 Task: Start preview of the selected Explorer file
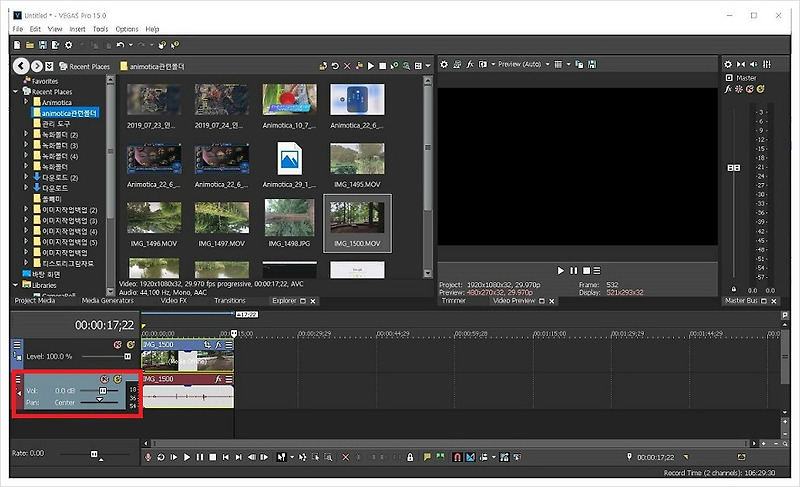tap(371, 66)
